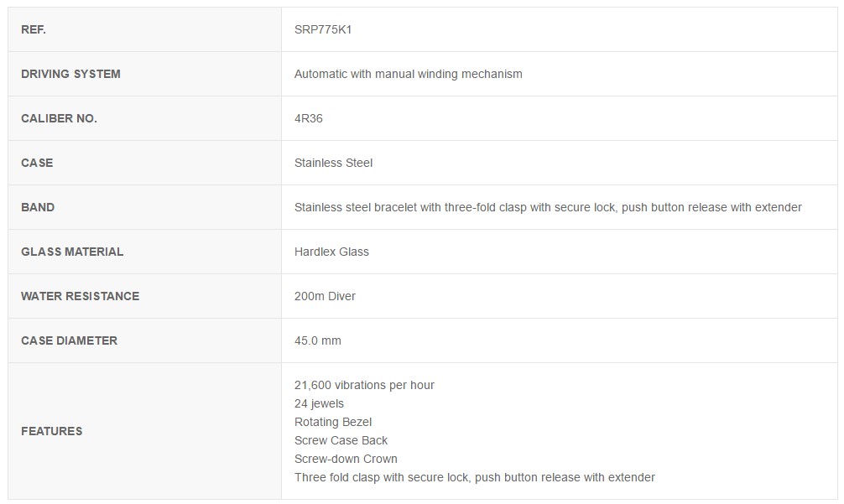Click the 200m Diver value

click(x=326, y=296)
